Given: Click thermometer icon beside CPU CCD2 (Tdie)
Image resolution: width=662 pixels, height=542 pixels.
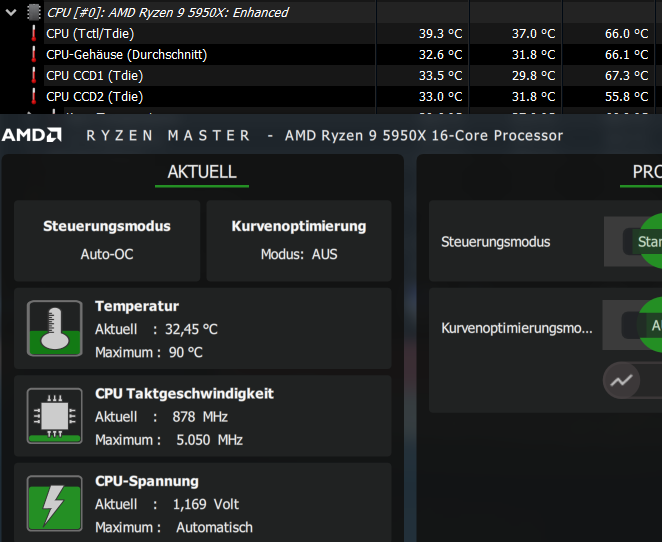Looking at the screenshot, I should [x=34, y=97].
